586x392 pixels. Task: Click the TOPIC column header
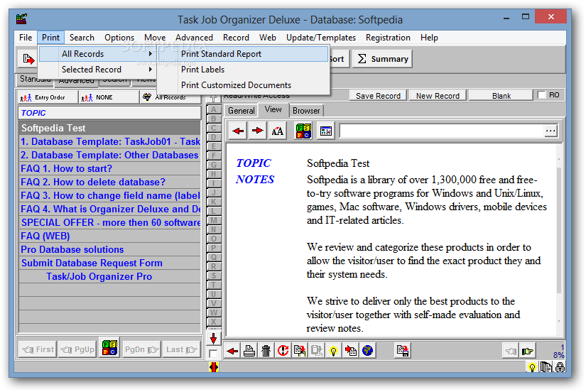(109, 113)
